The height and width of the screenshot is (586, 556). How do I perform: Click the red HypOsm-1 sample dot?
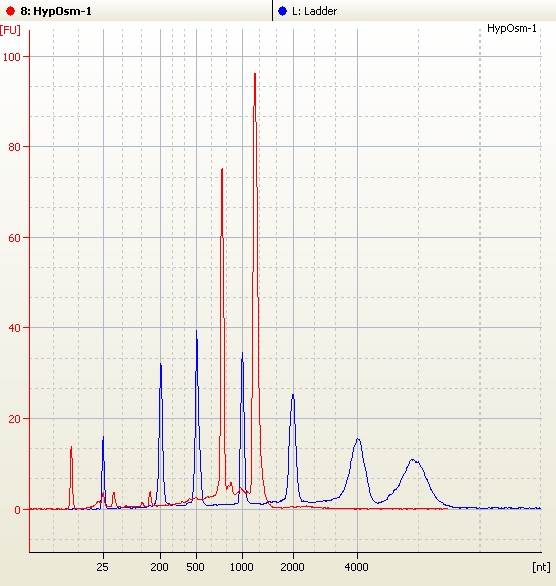10,11
